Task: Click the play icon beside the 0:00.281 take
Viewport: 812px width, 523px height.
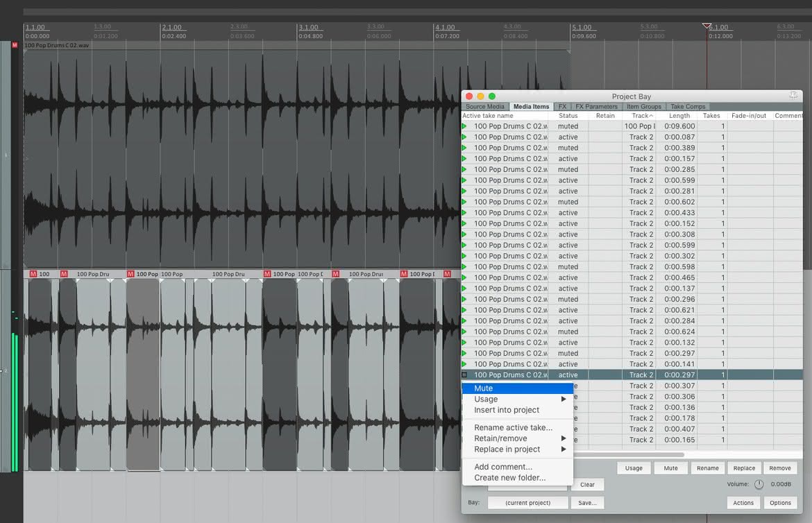Action: [x=464, y=191]
